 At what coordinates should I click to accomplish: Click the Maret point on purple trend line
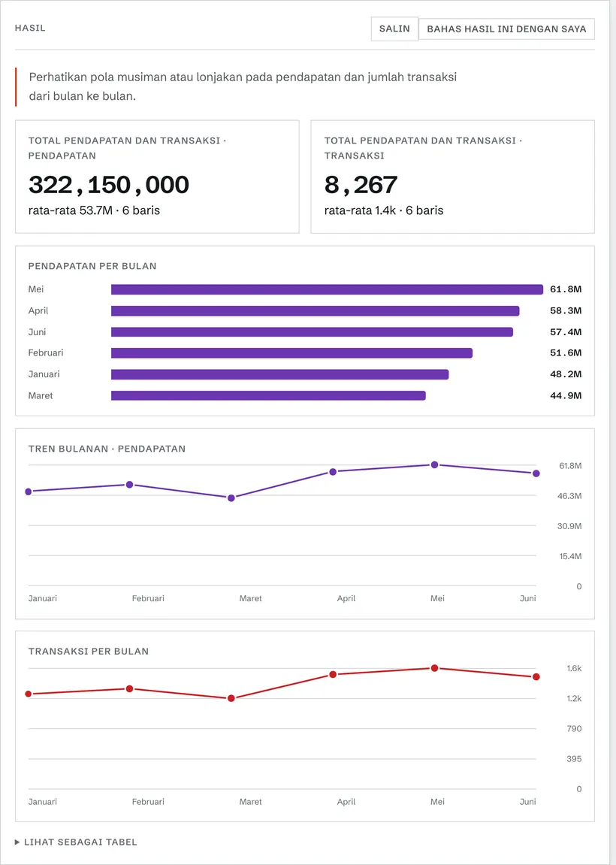click(231, 498)
